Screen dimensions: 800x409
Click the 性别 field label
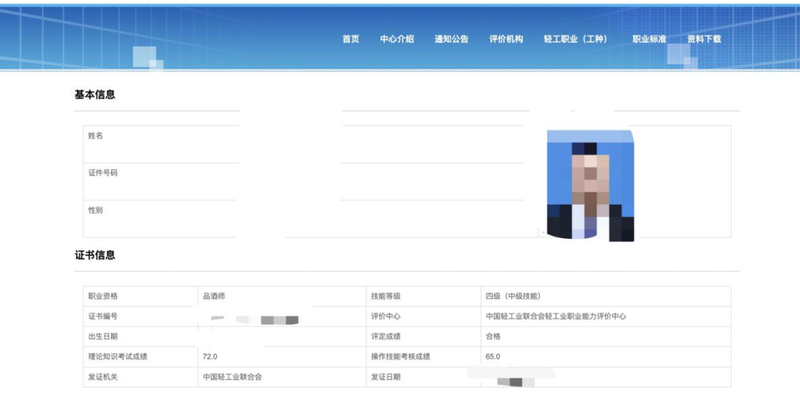click(95, 210)
